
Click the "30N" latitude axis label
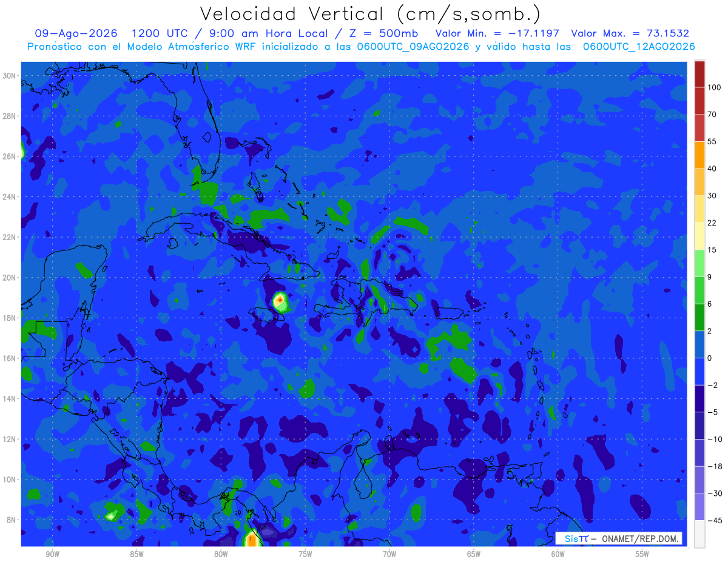tap(10, 75)
